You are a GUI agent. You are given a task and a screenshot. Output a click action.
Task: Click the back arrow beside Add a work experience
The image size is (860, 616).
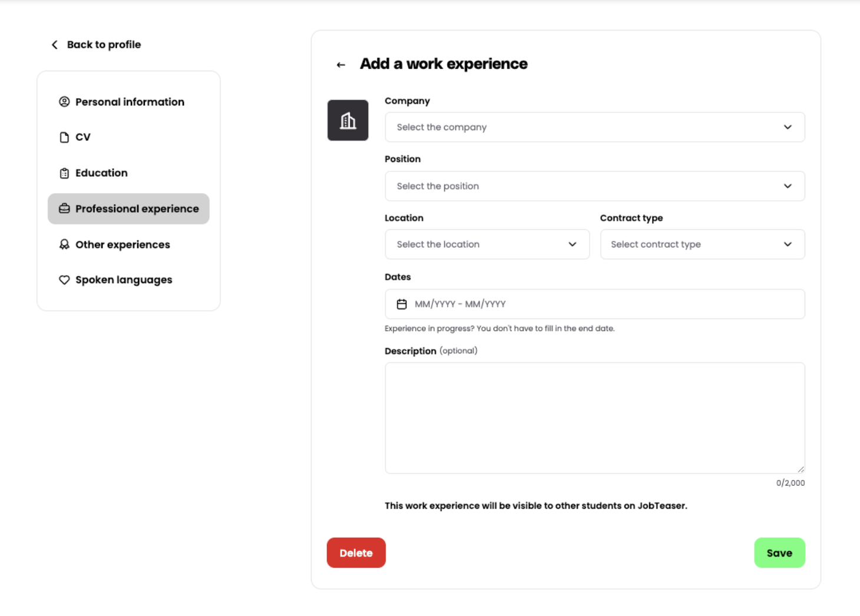340,65
